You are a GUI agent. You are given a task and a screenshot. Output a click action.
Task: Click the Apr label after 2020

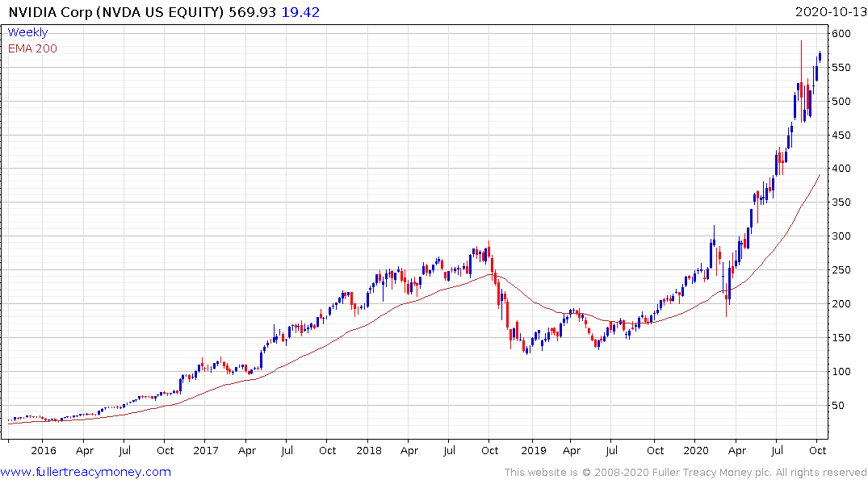(737, 451)
